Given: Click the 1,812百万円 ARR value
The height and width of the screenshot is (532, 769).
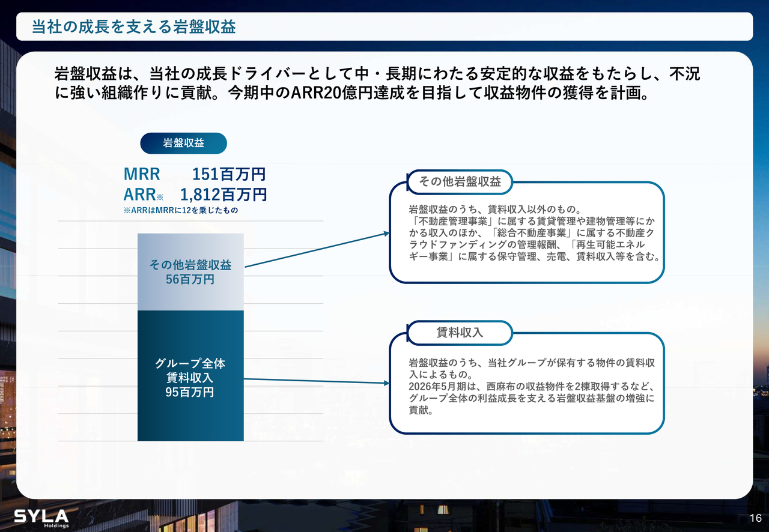Looking at the screenshot, I should [223, 195].
